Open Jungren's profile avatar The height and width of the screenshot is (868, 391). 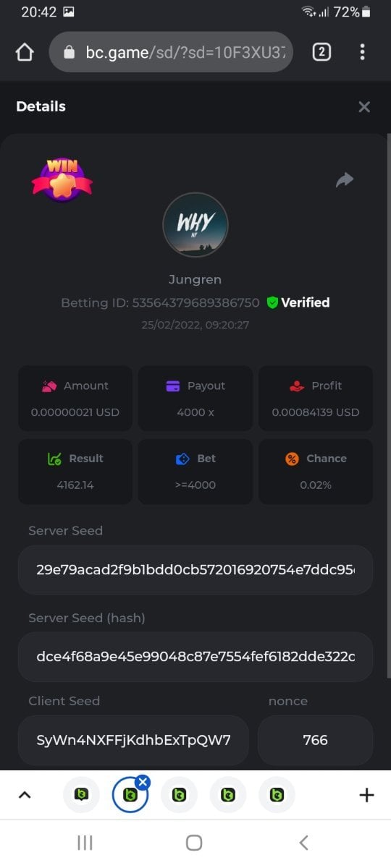(195, 224)
